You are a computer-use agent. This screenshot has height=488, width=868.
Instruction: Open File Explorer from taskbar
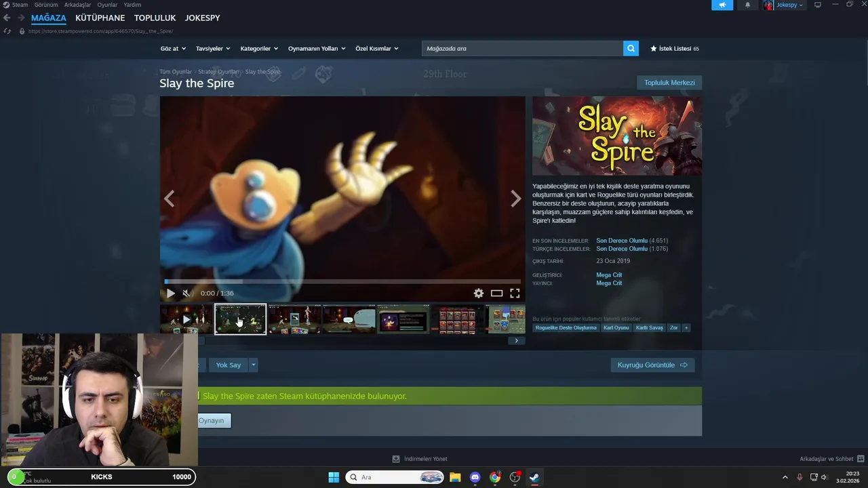pos(455,477)
